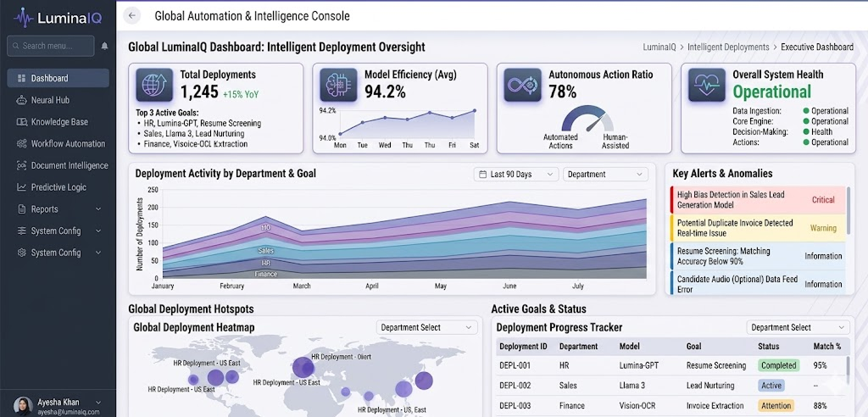Open heatmap Department Select dropdown
Viewport: 868px width, 417px height.
[x=427, y=328]
